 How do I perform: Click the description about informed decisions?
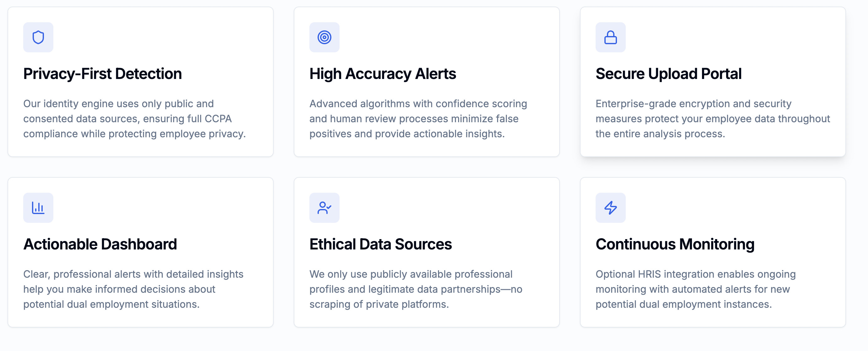click(x=133, y=289)
